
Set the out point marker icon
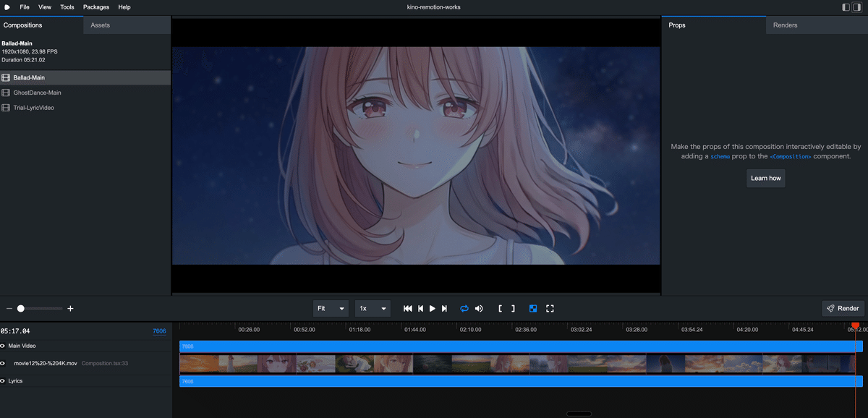pyautogui.click(x=514, y=308)
